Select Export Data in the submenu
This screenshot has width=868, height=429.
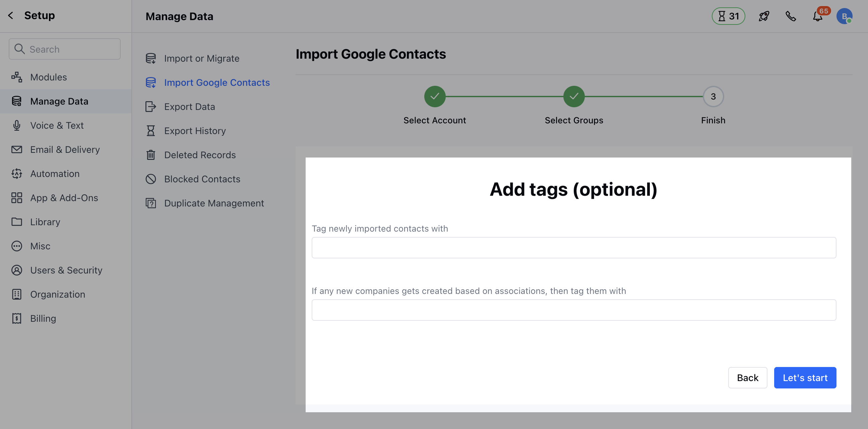point(189,107)
